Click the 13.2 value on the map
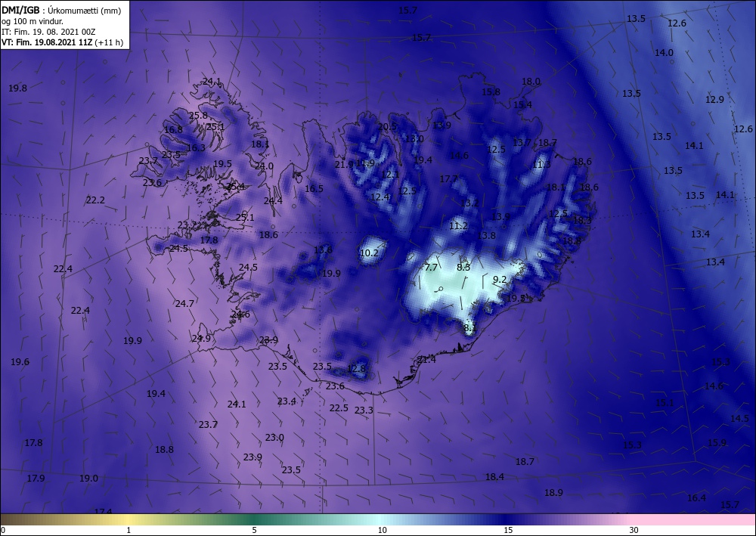This screenshot has width=756, height=536. 469,203
